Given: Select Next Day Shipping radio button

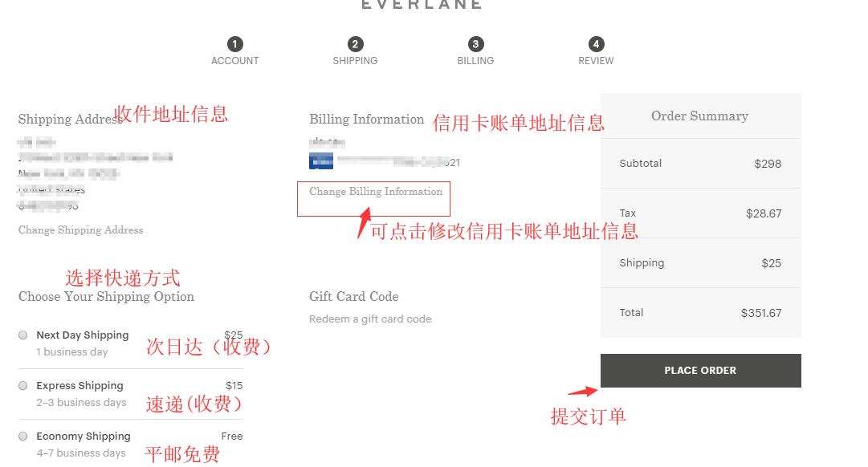Looking at the screenshot, I should [x=22, y=335].
